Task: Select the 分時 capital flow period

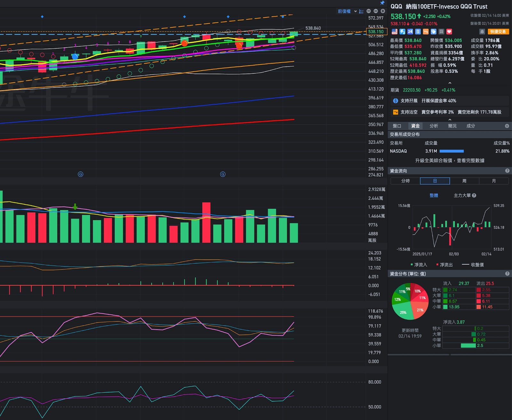Action: [x=405, y=181]
